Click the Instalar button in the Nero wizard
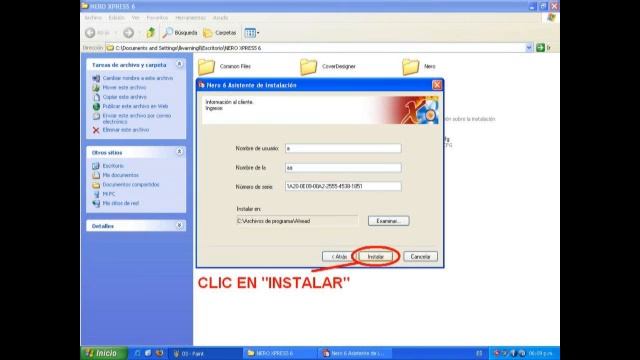The height and width of the screenshot is (360, 640). click(x=375, y=256)
